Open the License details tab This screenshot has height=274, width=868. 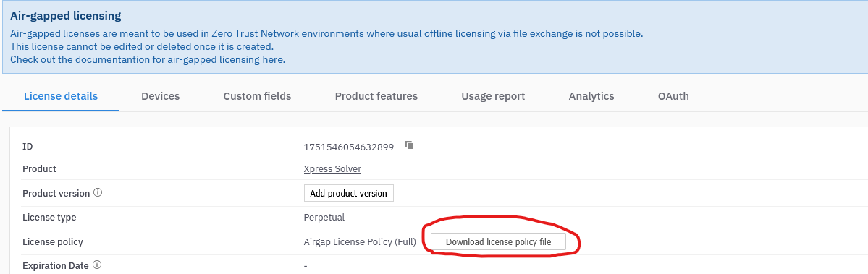[x=61, y=96]
